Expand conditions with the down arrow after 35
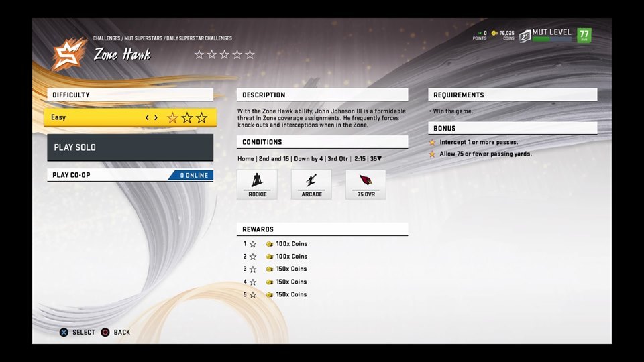The image size is (644, 362). [x=380, y=158]
